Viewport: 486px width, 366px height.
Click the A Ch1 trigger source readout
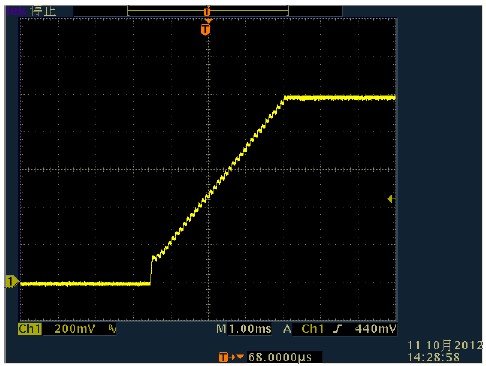coord(304,329)
